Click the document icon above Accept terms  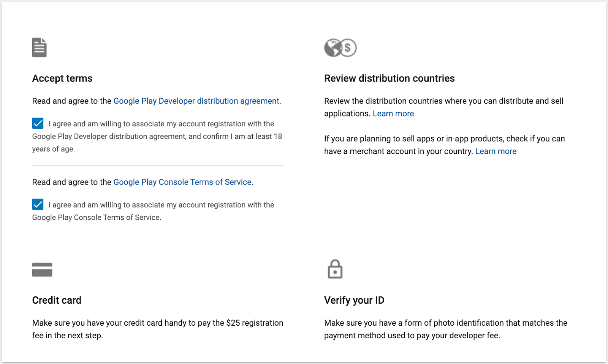(x=39, y=47)
